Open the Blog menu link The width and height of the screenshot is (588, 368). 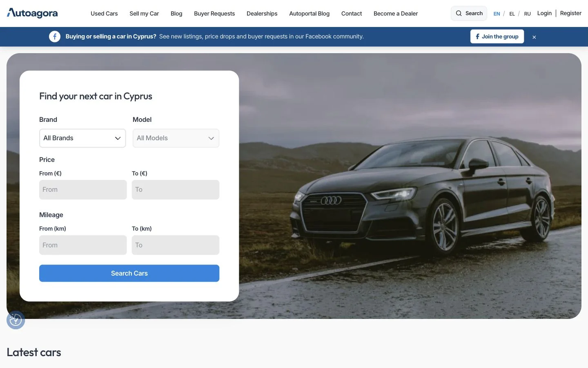(x=176, y=13)
